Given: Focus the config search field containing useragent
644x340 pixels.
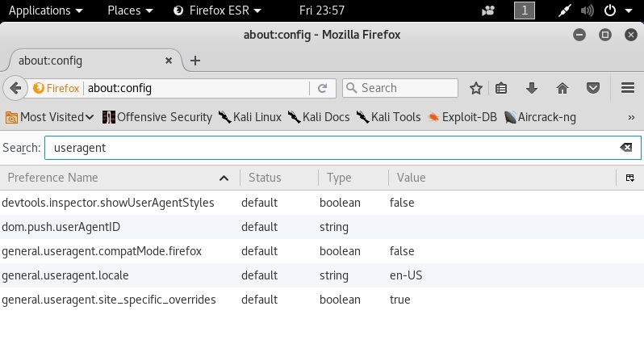Looking at the screenshot, I should 342,148.
